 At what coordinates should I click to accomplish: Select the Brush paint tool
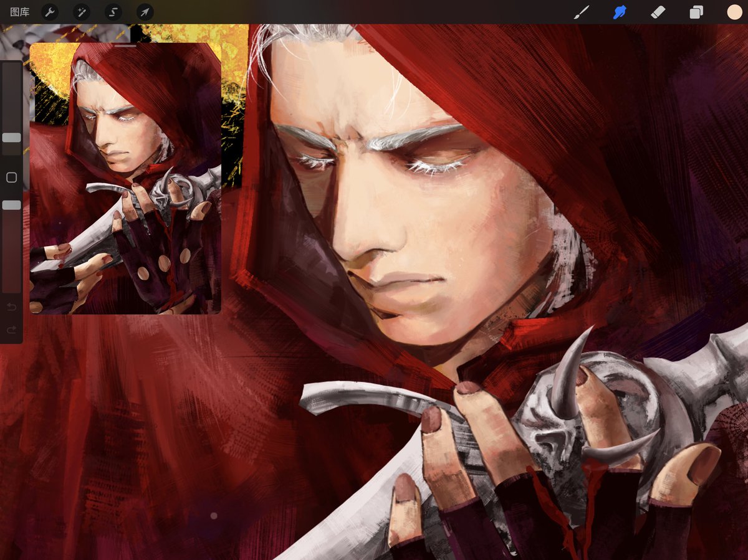[x=582, y=12]
